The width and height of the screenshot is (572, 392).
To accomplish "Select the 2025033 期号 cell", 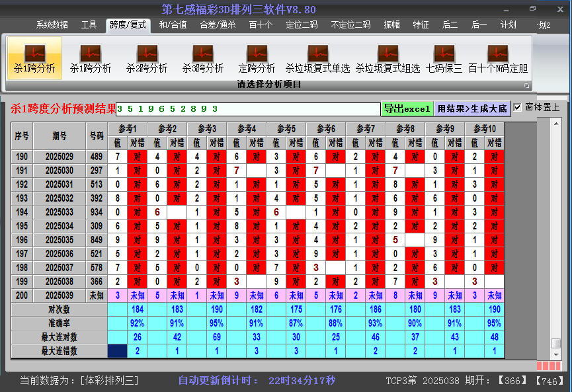I will click(x=60, y=212).
